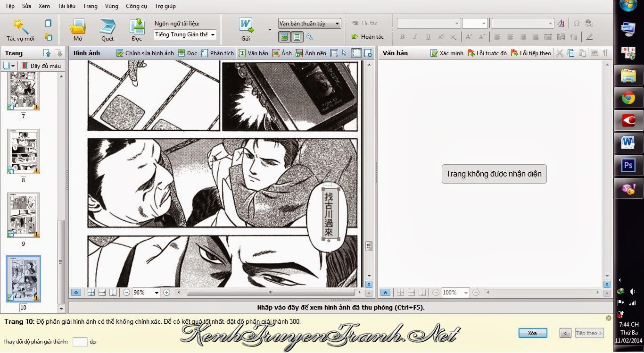Viewport: 644px width, 353px height.
Task: Toggle the dashed rectangle selection tool
Action: (357, 53)
